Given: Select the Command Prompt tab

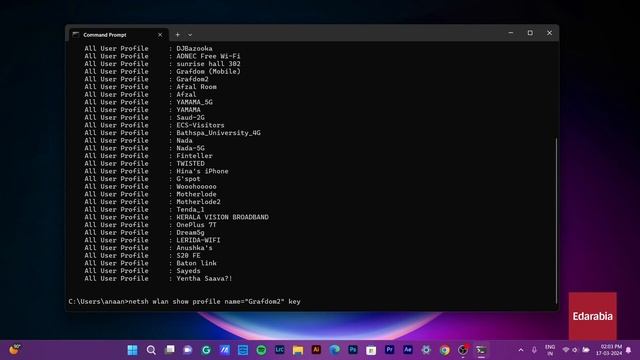Looking at the screenshot, I should coord(118,35).
